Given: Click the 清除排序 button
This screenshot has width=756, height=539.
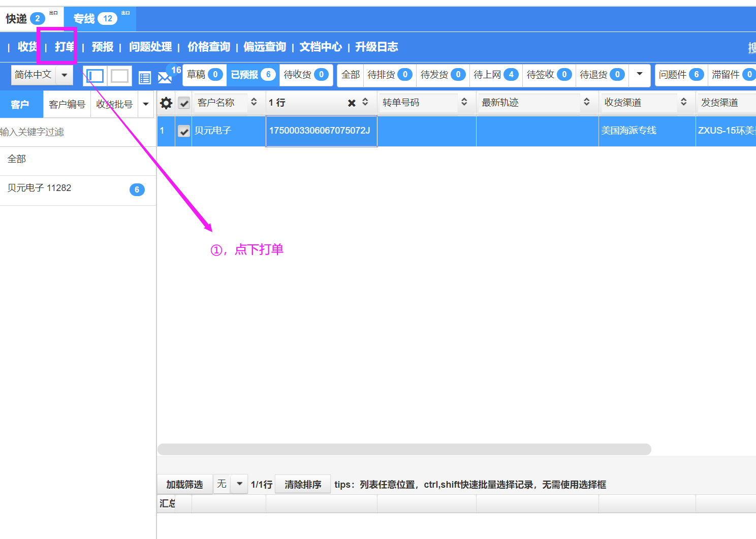Looking at the screenshot, I should point(303,485).
